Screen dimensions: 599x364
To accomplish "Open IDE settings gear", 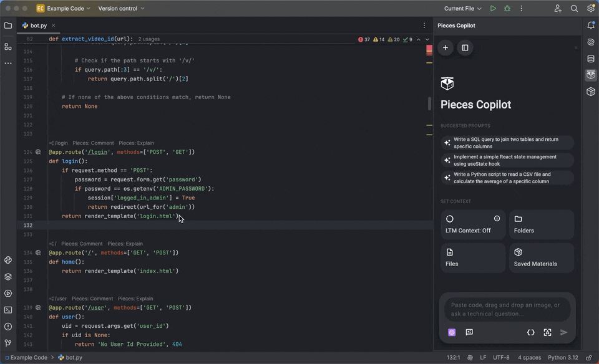I will [591, 8].
